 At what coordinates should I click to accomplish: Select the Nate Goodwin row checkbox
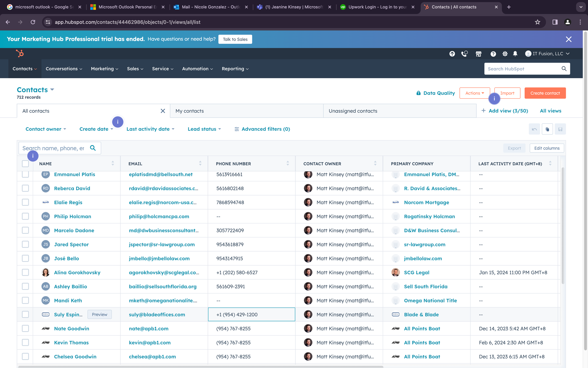[25, 328]
